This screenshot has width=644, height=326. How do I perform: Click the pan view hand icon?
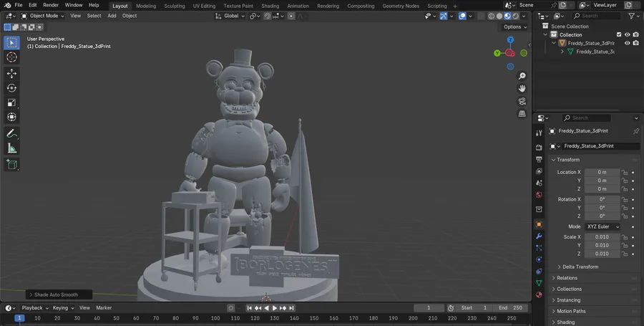tap(522, 88)
